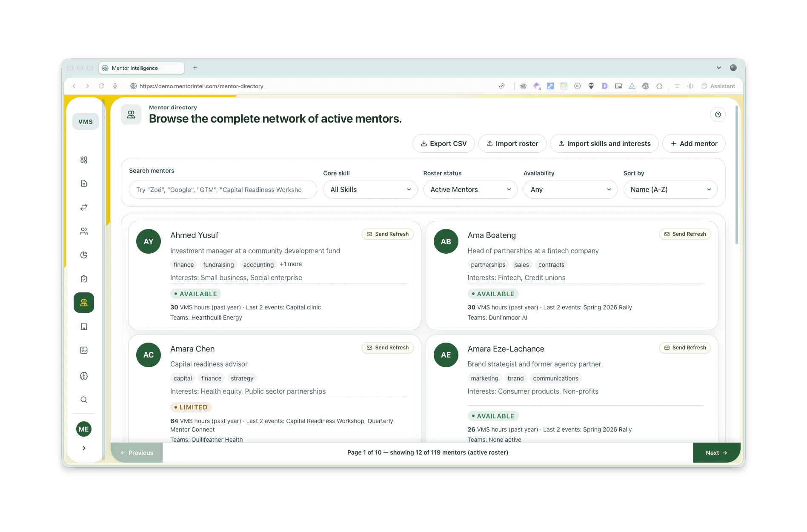Send Refresh to Ahmed Yusuf
The height and width of the screenshot is (532, 807).
(388, 234)
